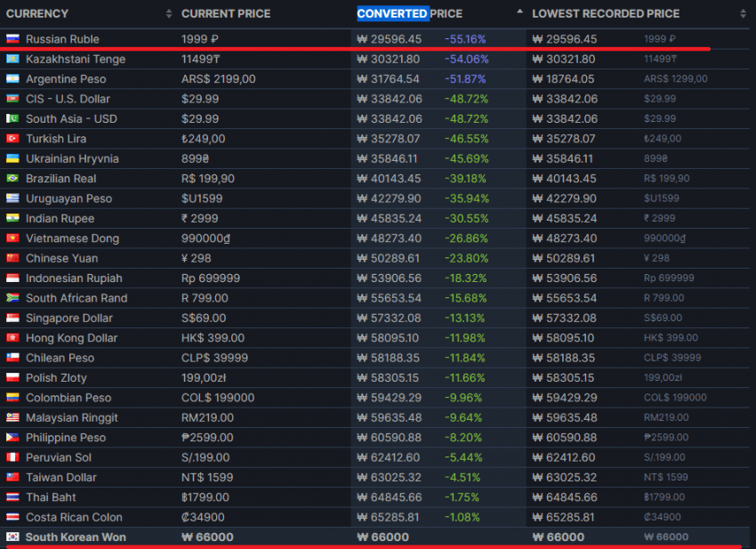Click current price ARS$ 2199,00

point(219,78)
